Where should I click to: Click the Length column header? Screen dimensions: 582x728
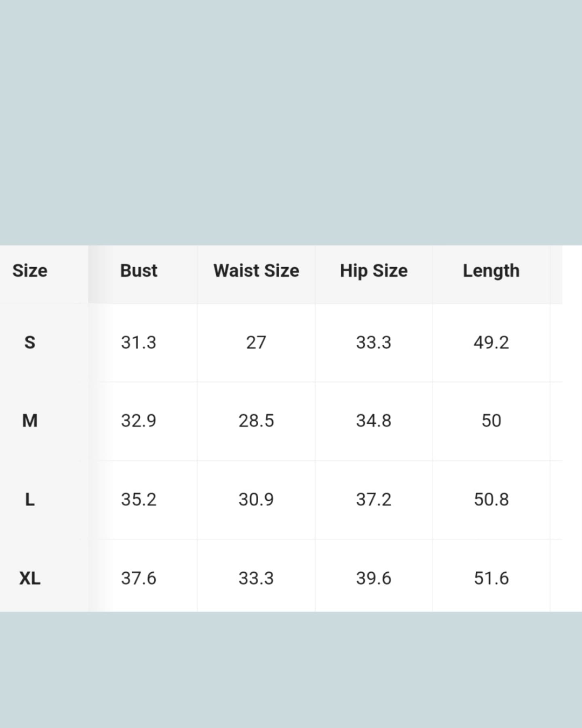[491, 271]
